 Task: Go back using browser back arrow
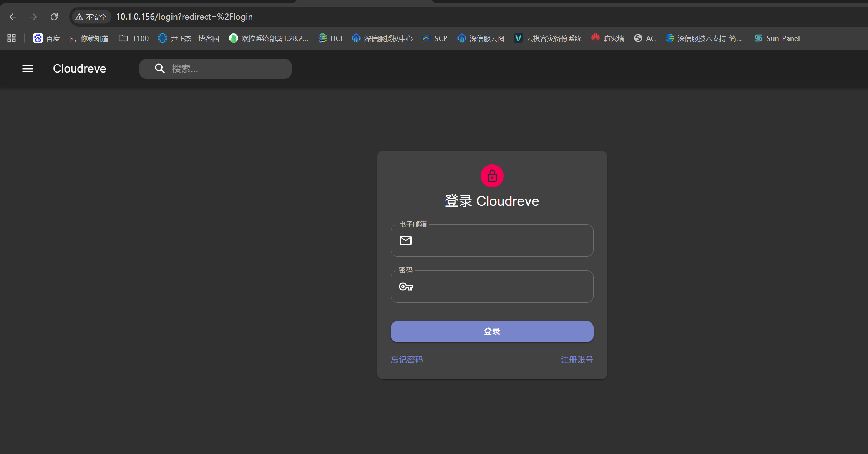click(13, 17)
